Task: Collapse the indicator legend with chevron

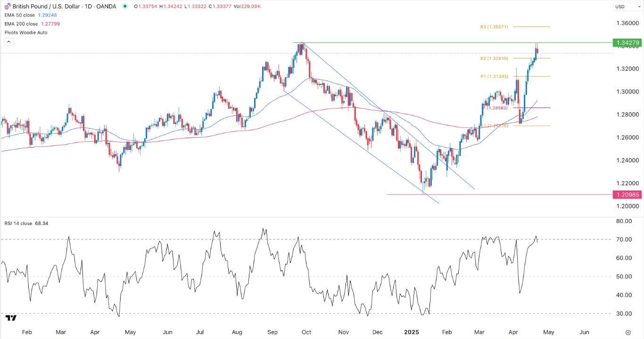Action: [8, 41]
